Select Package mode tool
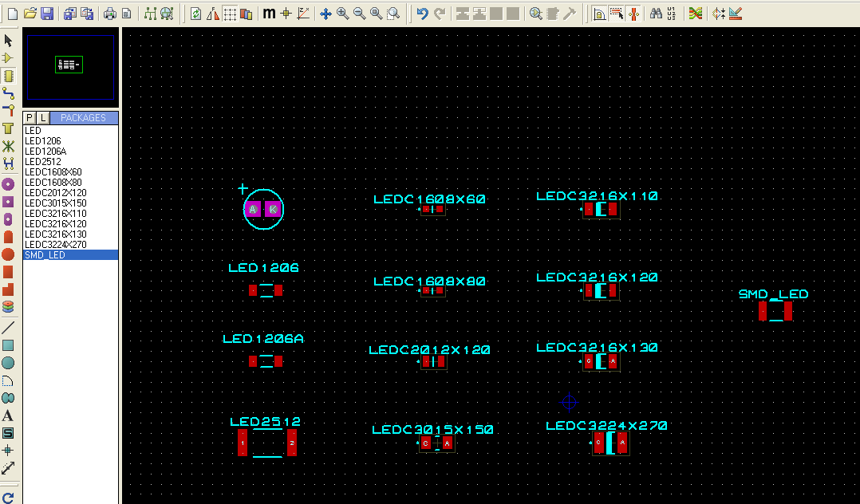This screenshot has width=860, height=504. click(x=8, y=76)
